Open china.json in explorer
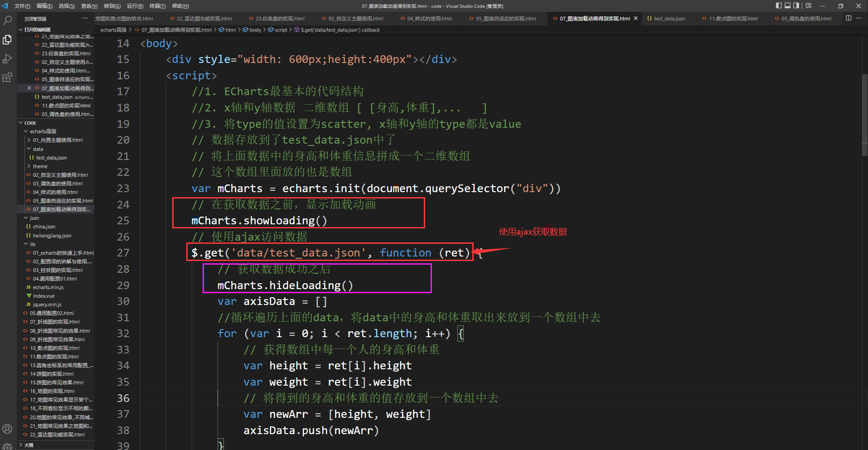The width and height of the screenshot is (868, 450). 44,227
